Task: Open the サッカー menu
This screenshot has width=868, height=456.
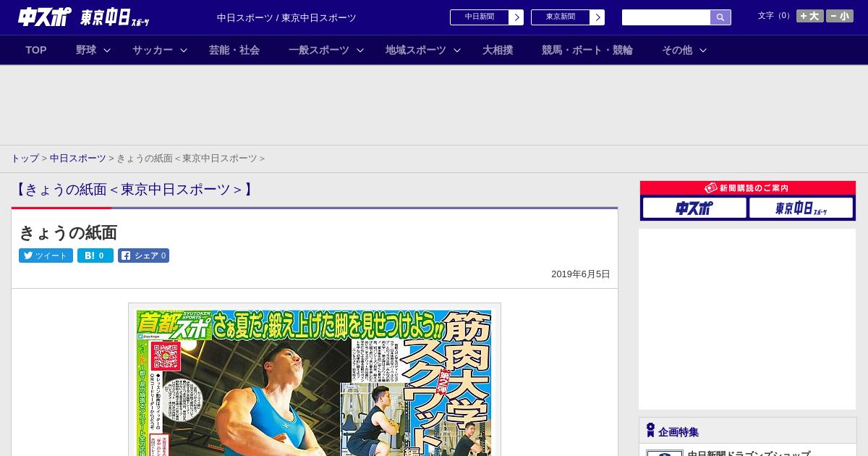Action: pyautogui.click(x=153, y=50)
